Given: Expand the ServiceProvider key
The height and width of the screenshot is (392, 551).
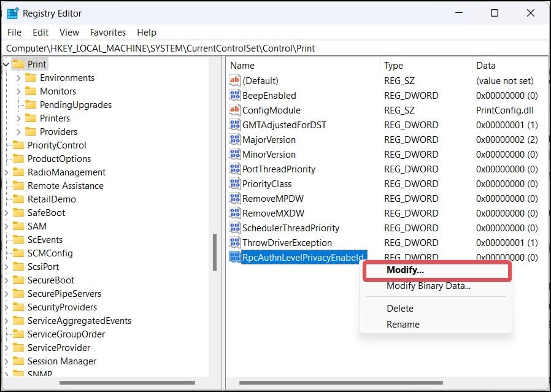Looking at the screenshot, I should [6, 348].
